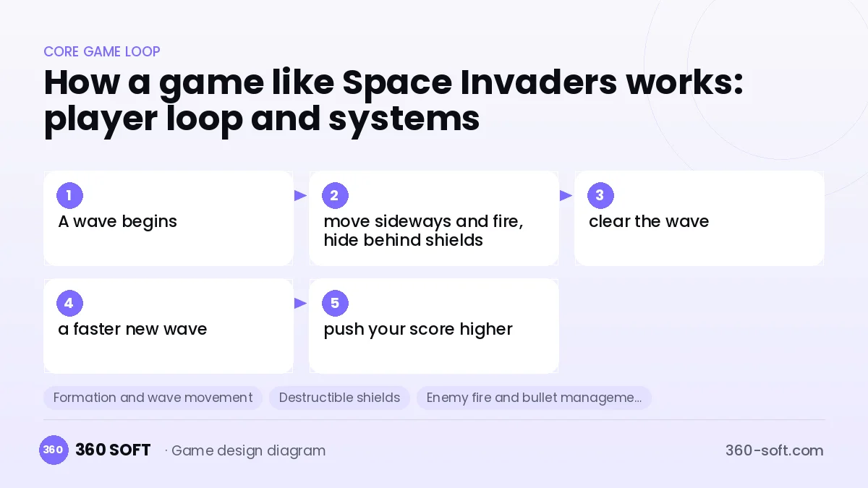Click the 360 Soft round logo
The height and width of the screenshot is (488, 868).
[54, 450]
